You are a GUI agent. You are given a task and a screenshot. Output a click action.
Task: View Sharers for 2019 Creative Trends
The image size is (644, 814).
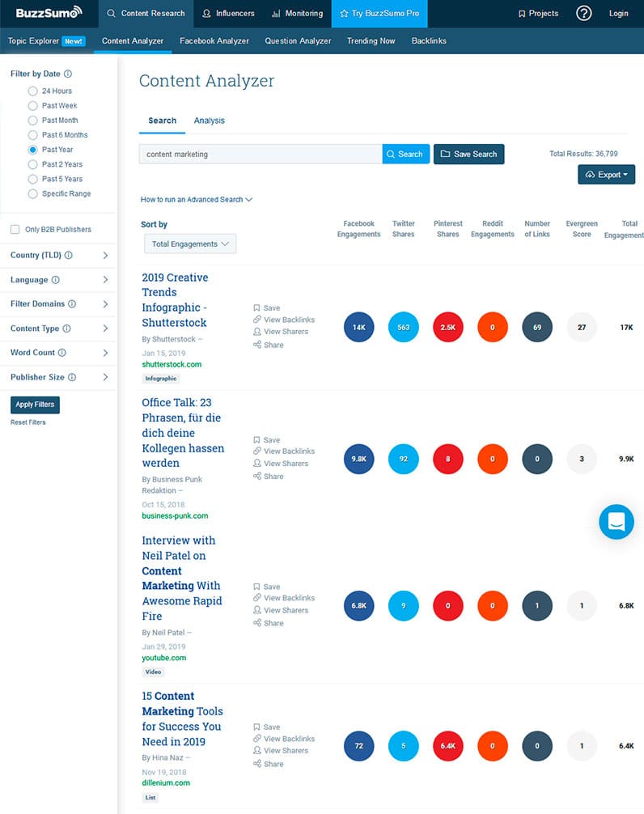281,331
